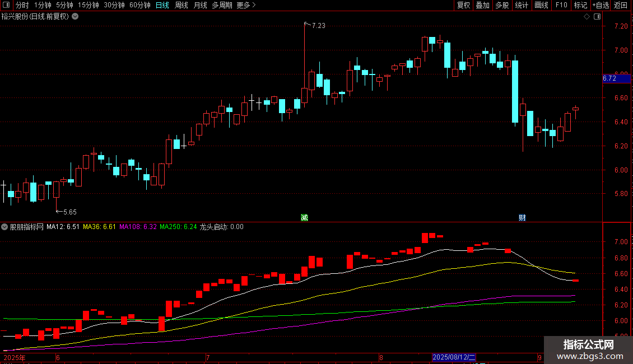This screenshot has width=633, height=364.
Task: Click the MA36: 6.61 value
Action: tap(99, 227)
